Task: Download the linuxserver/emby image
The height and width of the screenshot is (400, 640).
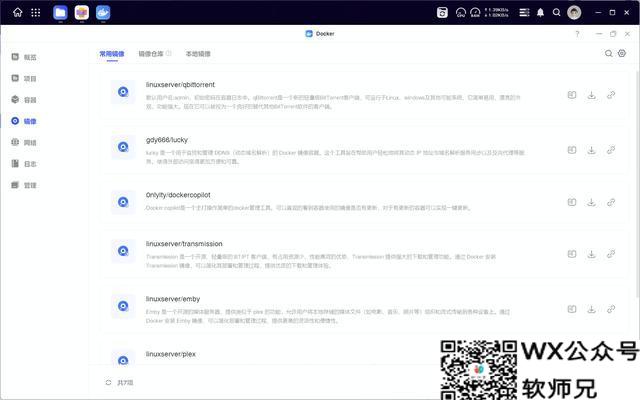Action: coord(591,309)
